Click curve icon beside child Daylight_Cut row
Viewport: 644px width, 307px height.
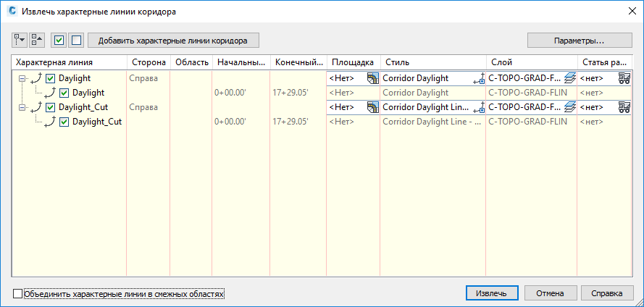(x=50, y=122)
